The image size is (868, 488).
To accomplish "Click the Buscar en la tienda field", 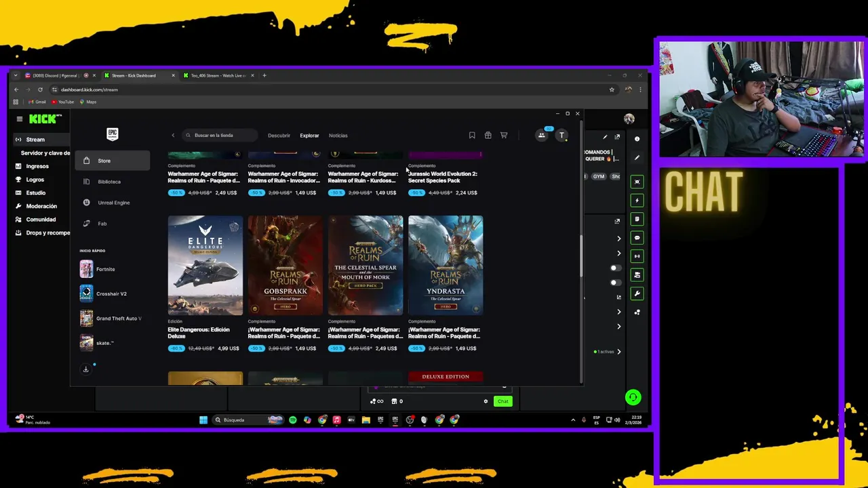I will coord(220,136).
